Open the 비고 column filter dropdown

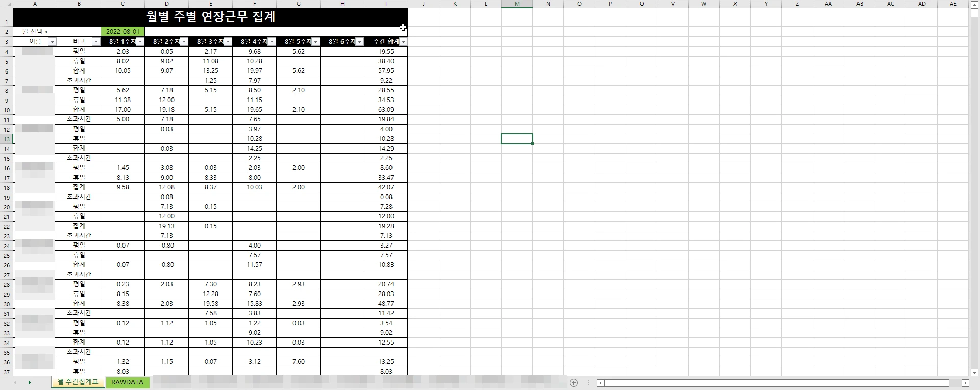click(x=95, y=42)
